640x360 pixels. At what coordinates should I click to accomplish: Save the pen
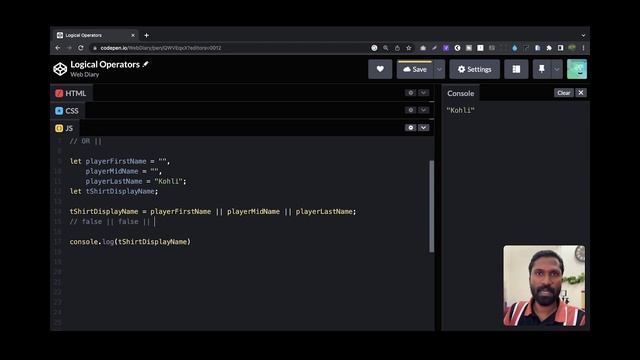[x=415, y=69]
